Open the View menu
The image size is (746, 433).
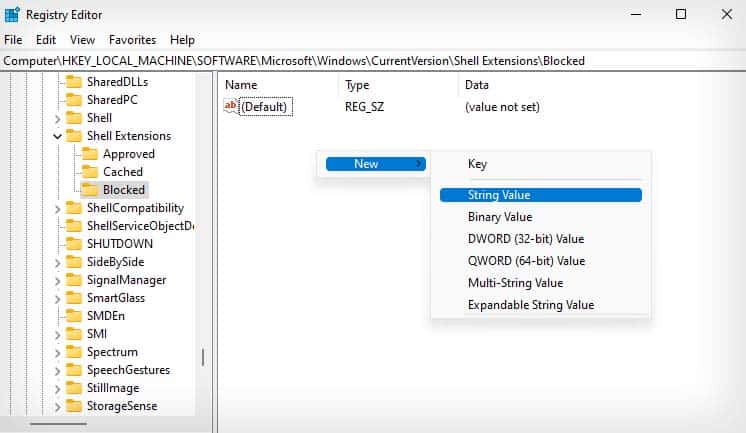pos(82,40)
